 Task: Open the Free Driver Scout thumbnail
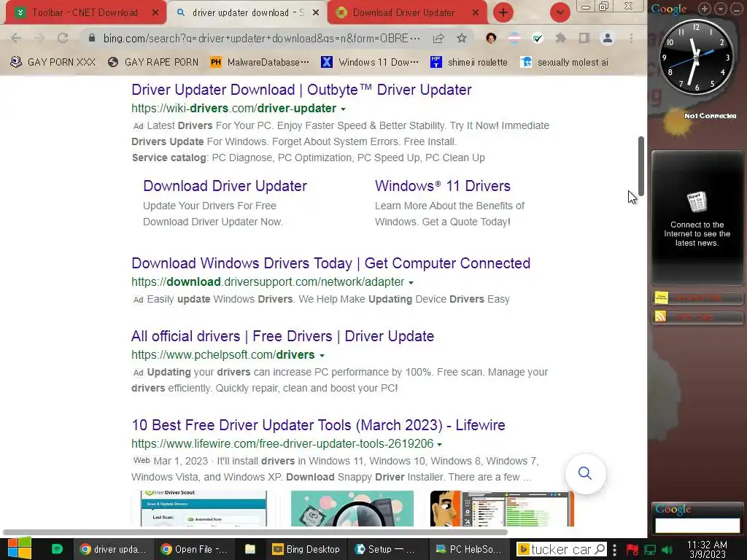(x=204, y=508)
